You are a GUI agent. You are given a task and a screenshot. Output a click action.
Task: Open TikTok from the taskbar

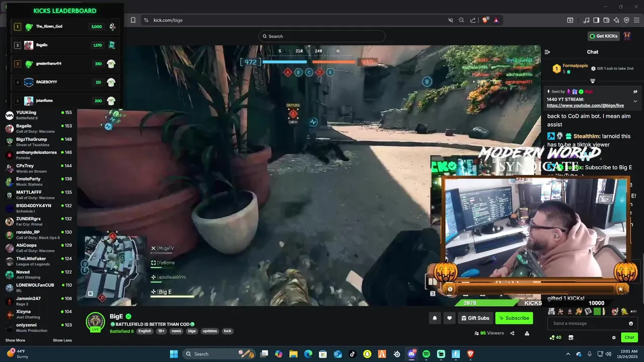tap(352, 354)
